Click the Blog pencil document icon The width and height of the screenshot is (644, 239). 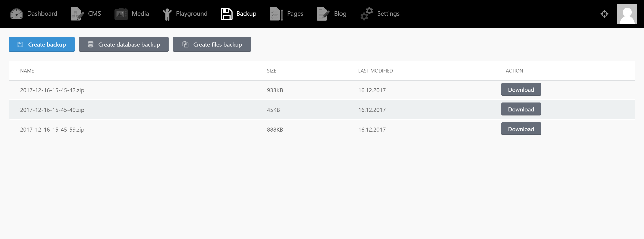coord(323,14)
